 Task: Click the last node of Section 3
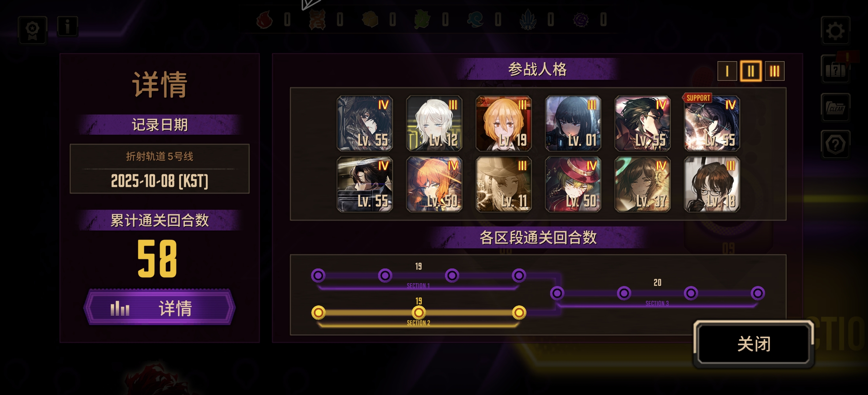click(758, 293)
